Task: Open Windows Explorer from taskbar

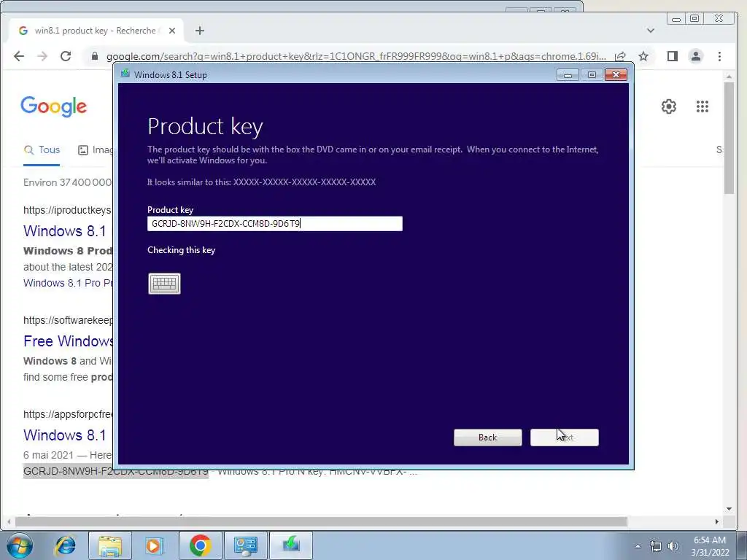Action: point(110,545)
